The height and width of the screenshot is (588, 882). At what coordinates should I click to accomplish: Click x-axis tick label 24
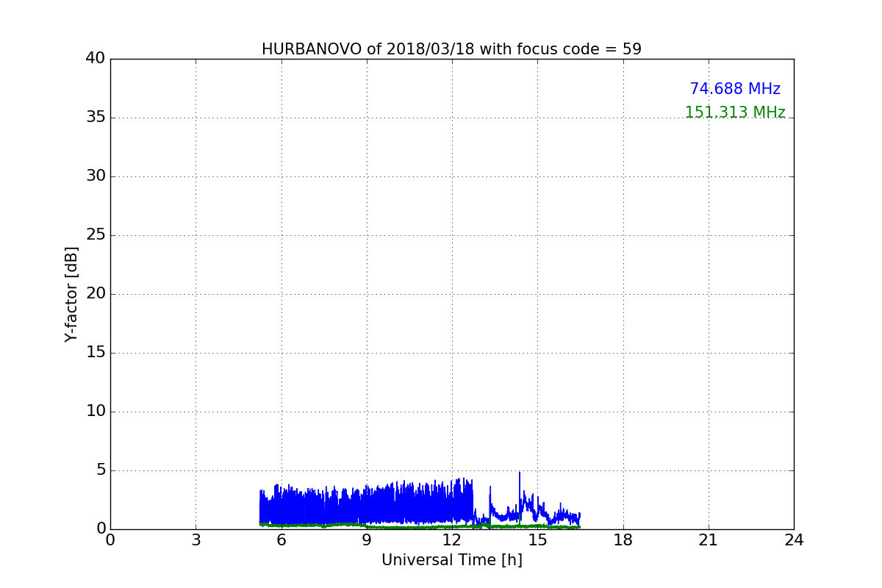tap(794, 540)
